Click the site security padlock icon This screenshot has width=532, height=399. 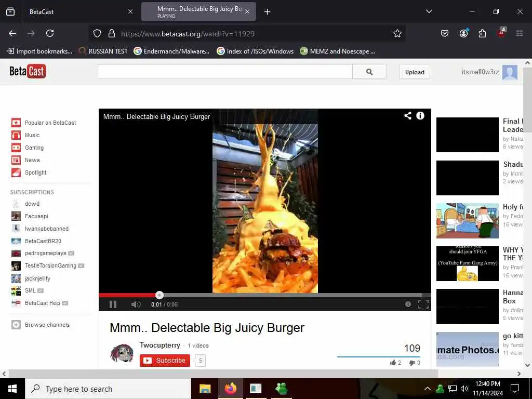pyautogui.click(x=111, y=33)
